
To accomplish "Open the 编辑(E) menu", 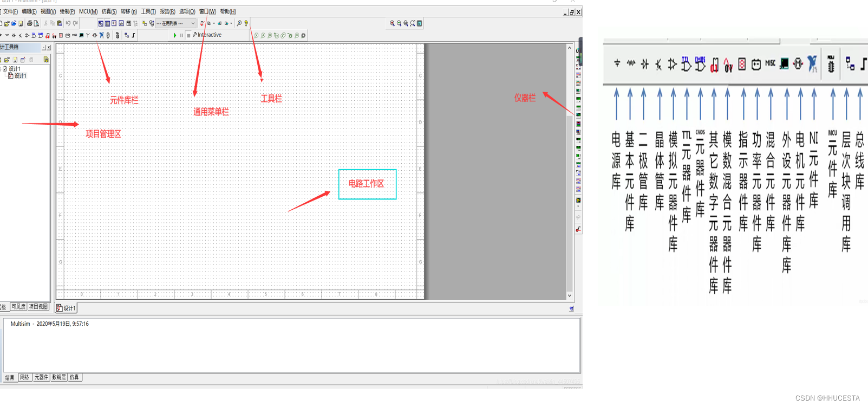I will (29, 11).
